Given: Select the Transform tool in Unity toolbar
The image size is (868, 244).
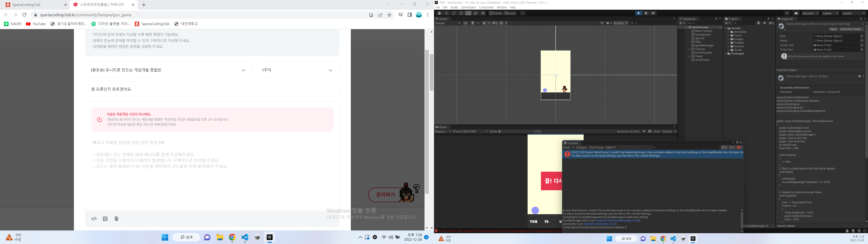Looking at the screenshot, I should pyautogui.click(x=475, y=13).
